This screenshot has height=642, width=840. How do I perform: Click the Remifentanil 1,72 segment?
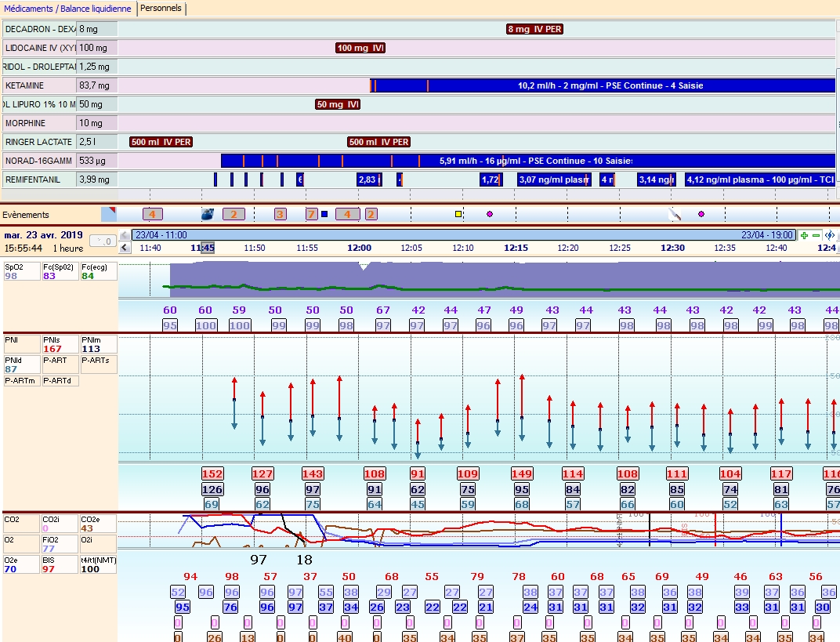point(491,180)
